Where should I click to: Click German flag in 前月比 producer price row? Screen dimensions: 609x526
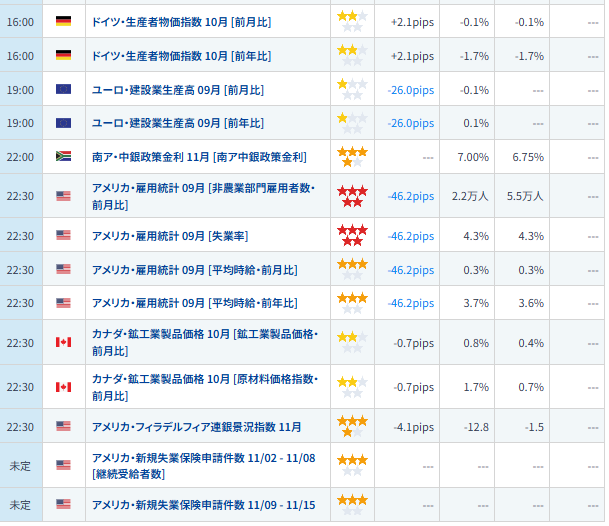pyautogui.click(x=63, y=21)
